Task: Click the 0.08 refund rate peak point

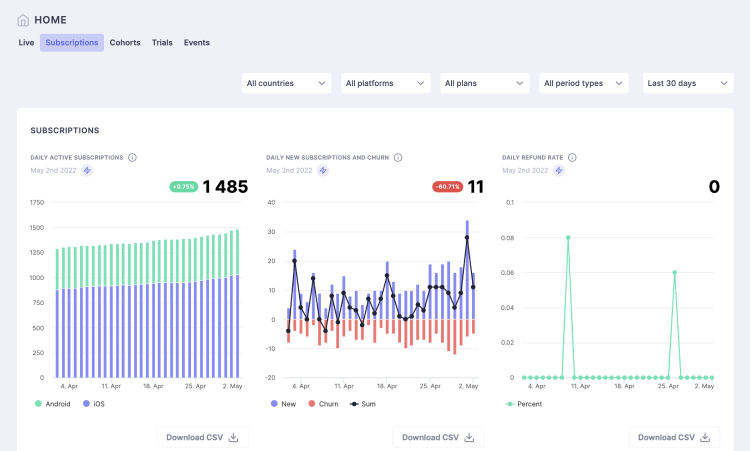Action: [568, 237]
